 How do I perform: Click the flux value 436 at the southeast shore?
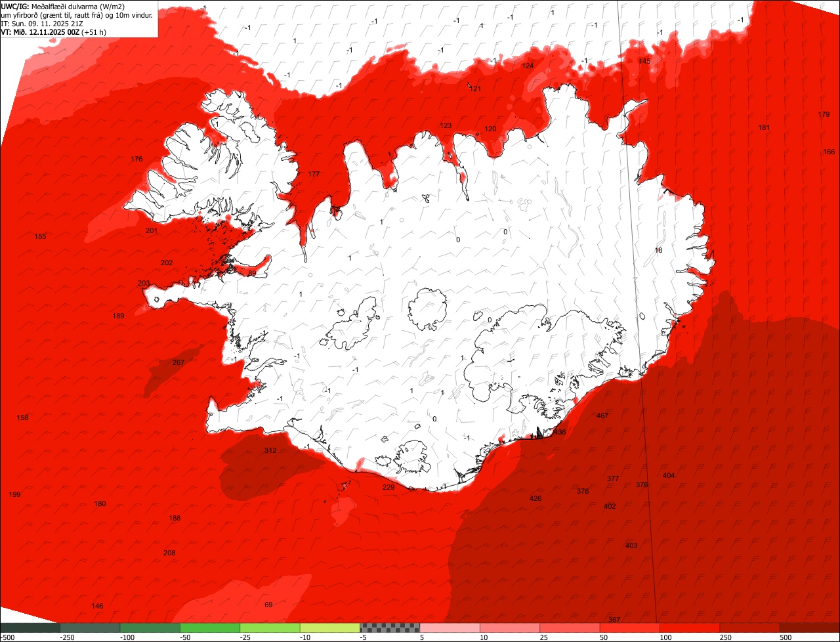pyautogui.click(x=560, y=432)
